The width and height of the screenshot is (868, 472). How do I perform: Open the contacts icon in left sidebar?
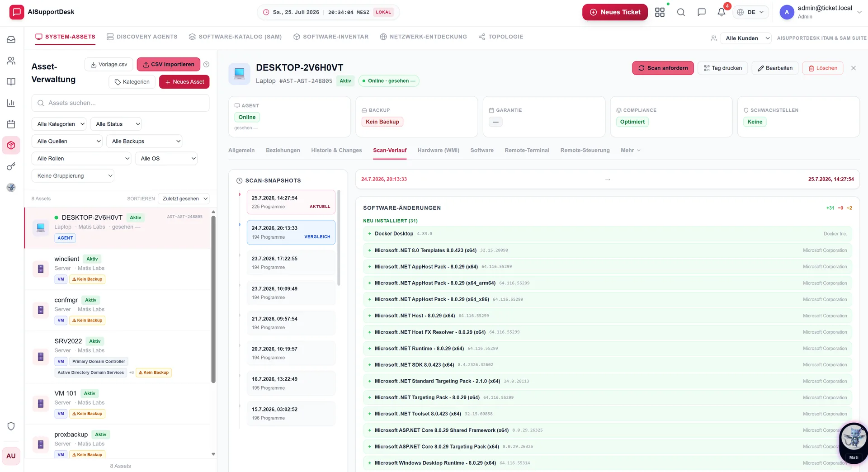pyautogui.click(x=11, y=61)
